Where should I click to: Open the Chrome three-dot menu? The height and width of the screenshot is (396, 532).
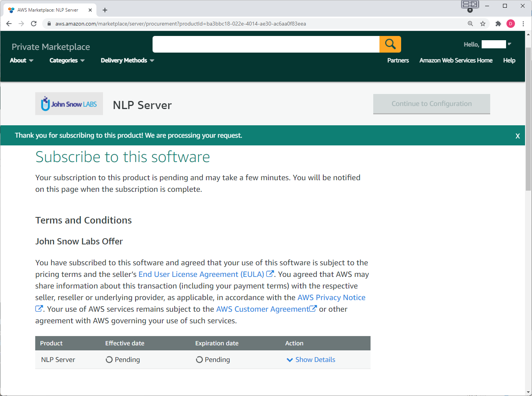[x=523, y=24]
